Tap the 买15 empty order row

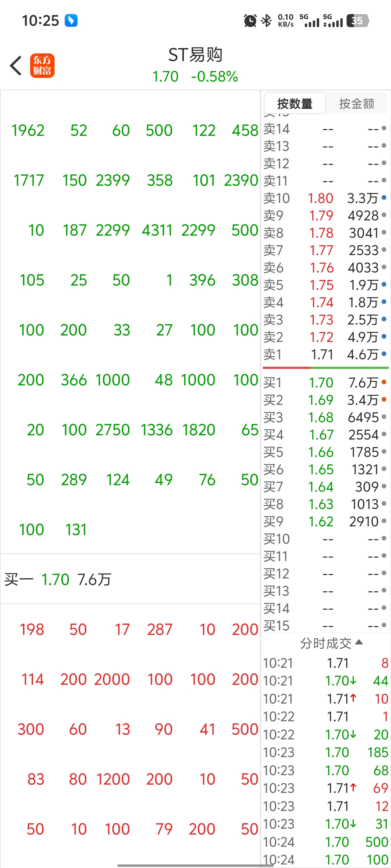point(325,626)
